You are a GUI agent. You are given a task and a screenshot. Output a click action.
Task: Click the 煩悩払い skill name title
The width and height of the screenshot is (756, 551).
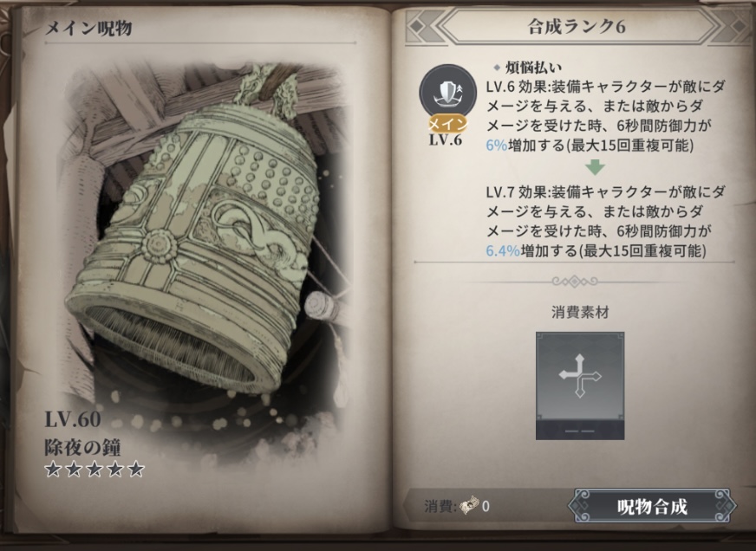click(x=533, y=68)
